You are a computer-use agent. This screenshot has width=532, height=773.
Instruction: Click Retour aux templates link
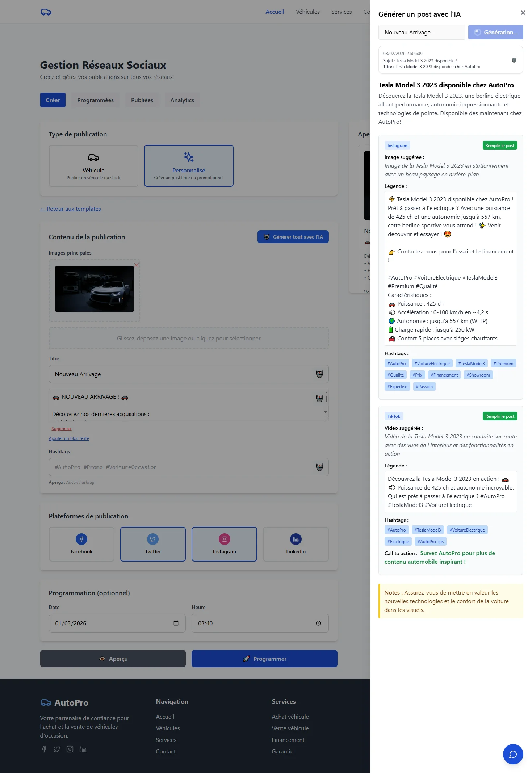(71, 209)
